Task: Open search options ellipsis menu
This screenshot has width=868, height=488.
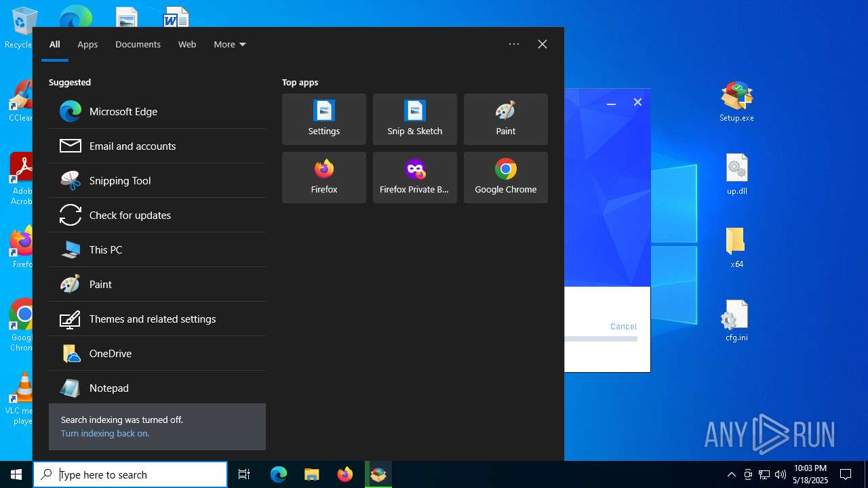Action: [514, 44]
